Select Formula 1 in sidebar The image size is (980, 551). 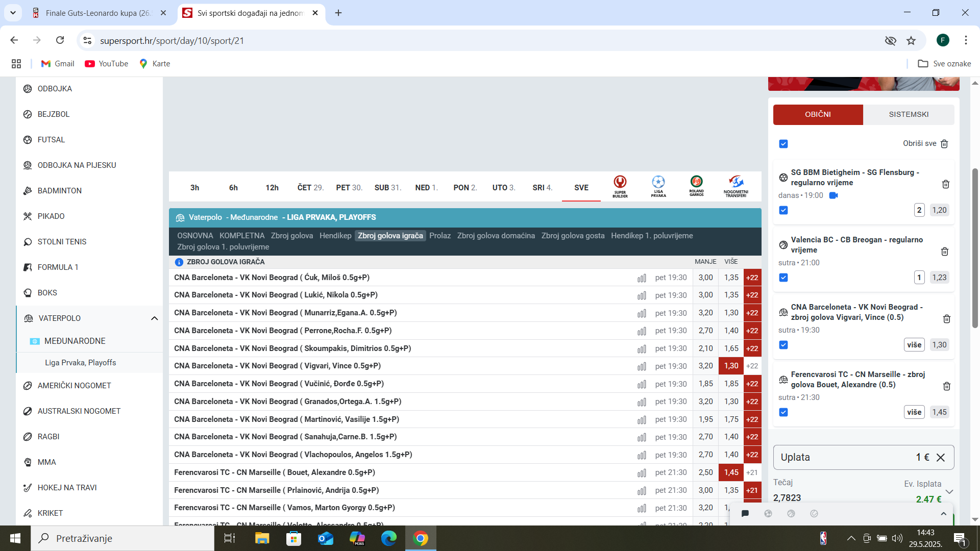[x=58, y=267]
